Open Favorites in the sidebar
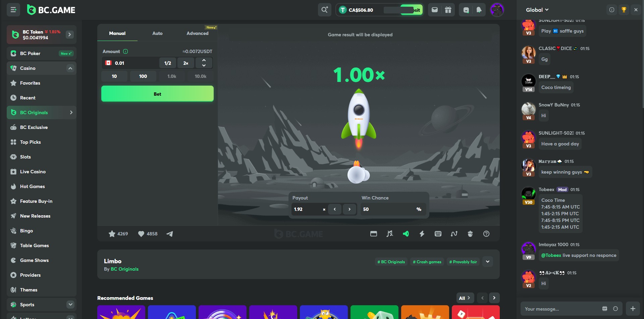The width and height of the screenshot is (644, 319). pyautogui.click(x=42, y=83)
